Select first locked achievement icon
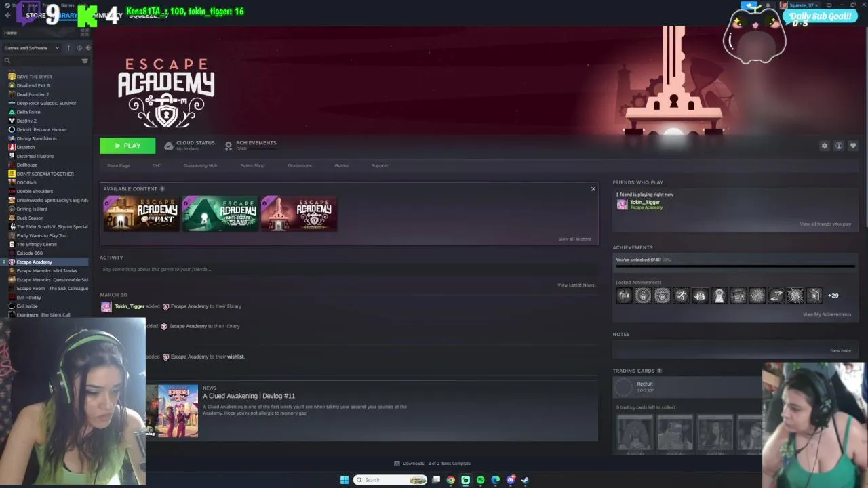 624,296
